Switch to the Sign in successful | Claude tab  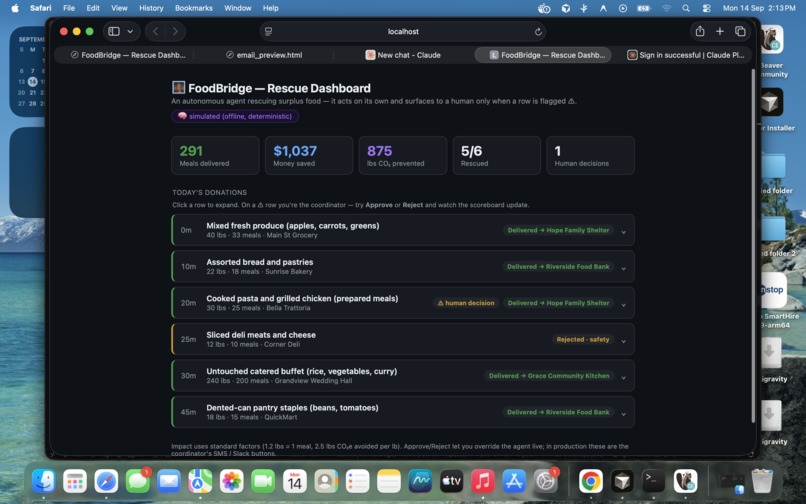[x=686, y=55]
